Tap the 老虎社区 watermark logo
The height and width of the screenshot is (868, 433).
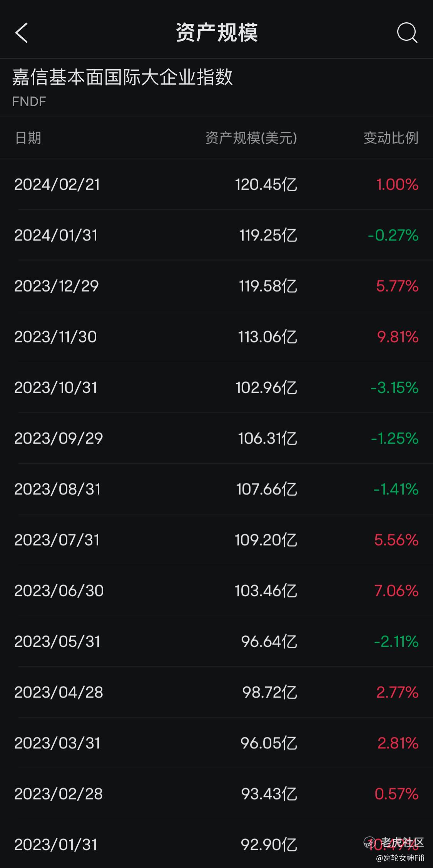tap(394, 842)
